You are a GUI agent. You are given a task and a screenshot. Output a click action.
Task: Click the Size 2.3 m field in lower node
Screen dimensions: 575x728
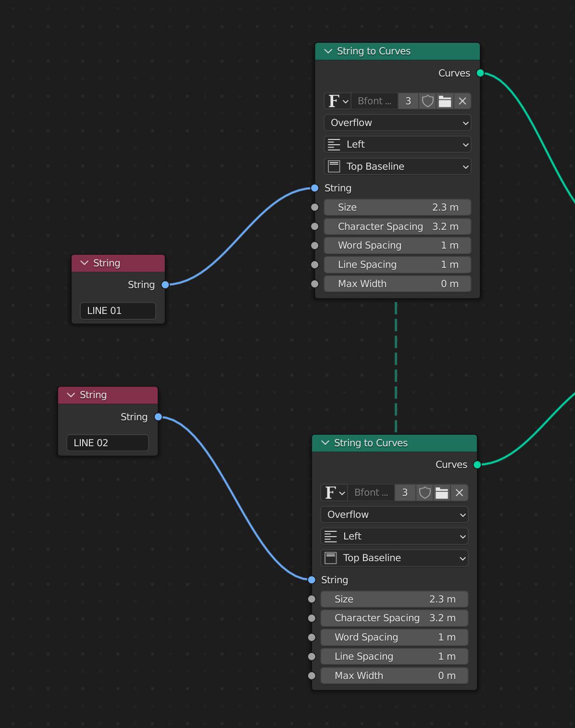pos(394,599)
